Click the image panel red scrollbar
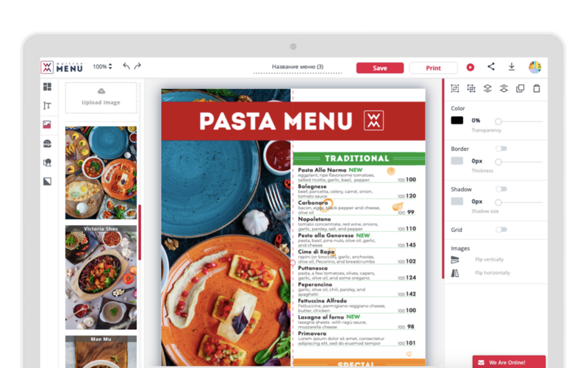The width and height of the screenshot is (588, 368). (x=140, y=233)
